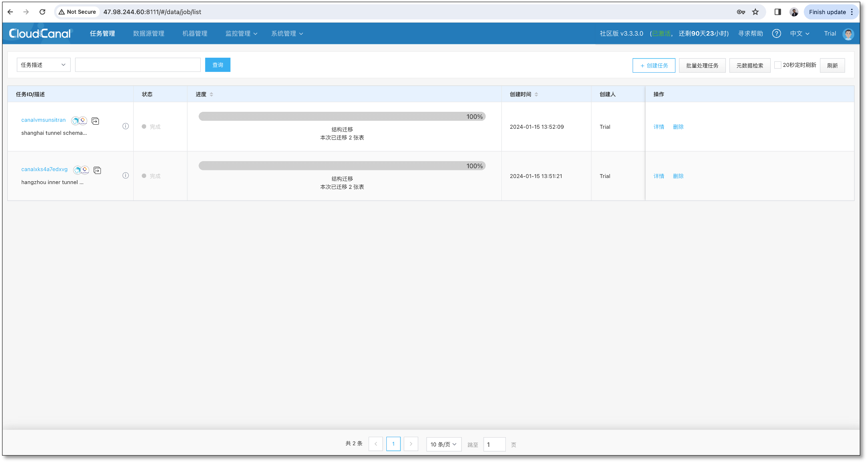Select 任务管理 menu item

click(103, 34)
